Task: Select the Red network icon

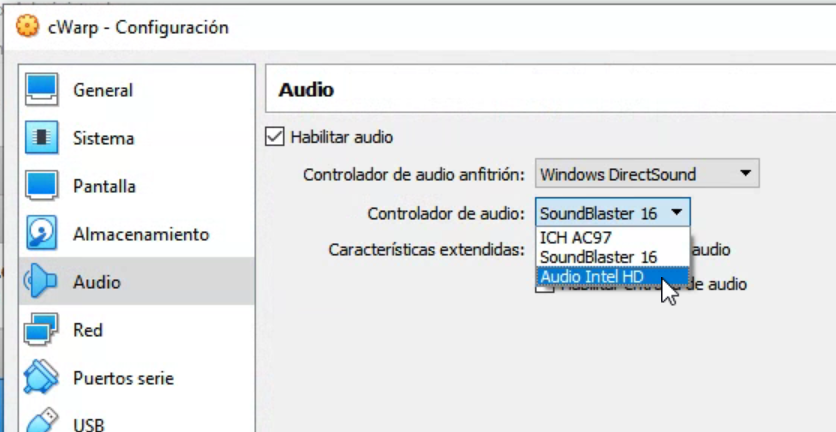Action: (x=41, y=330)
